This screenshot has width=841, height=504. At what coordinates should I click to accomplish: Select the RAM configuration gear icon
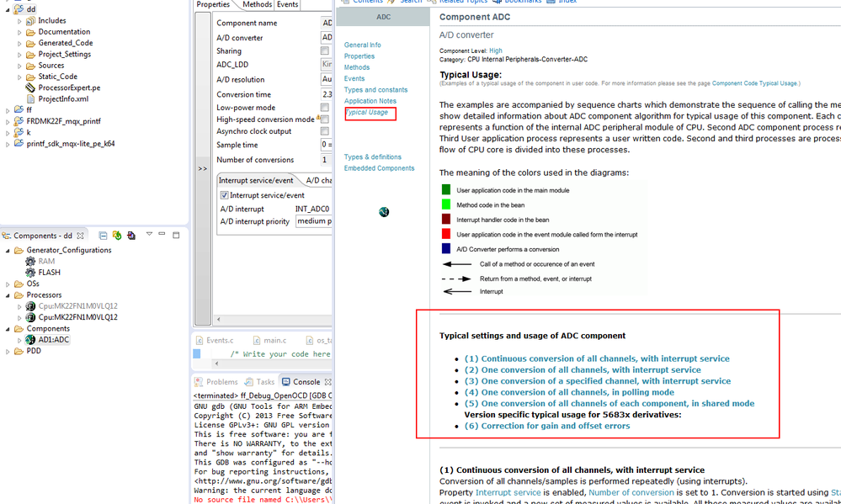click(x=30, y=261)
